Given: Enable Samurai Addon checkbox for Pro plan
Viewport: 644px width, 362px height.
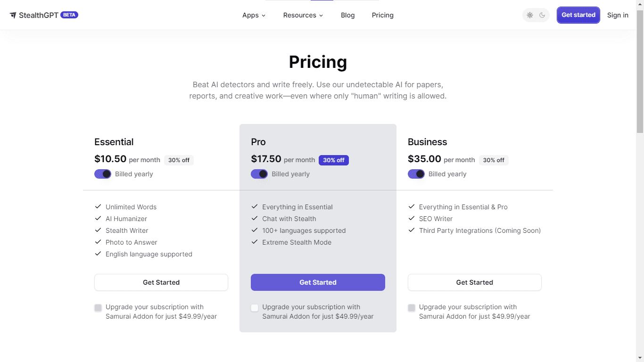Looking at the screenshot, I should 255,308.
